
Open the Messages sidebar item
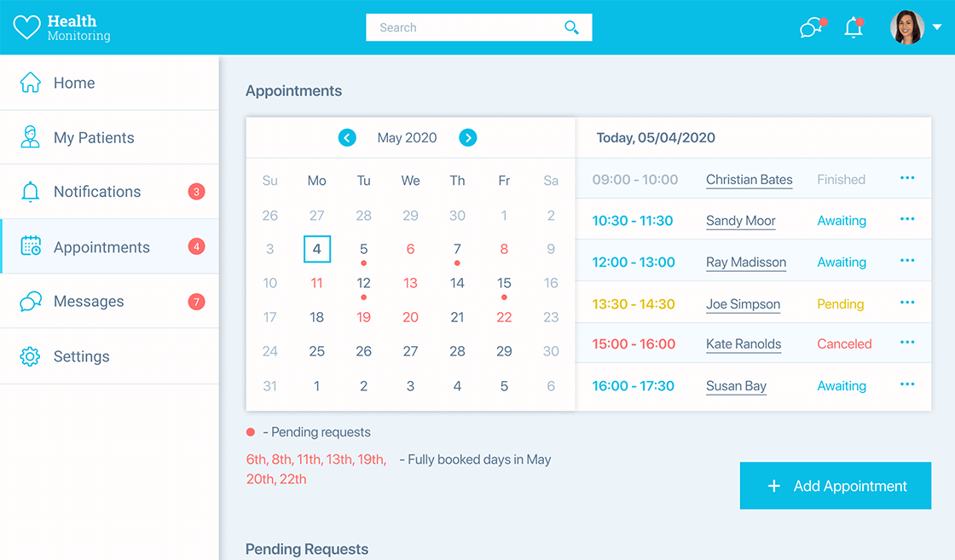tap(89, 302)
